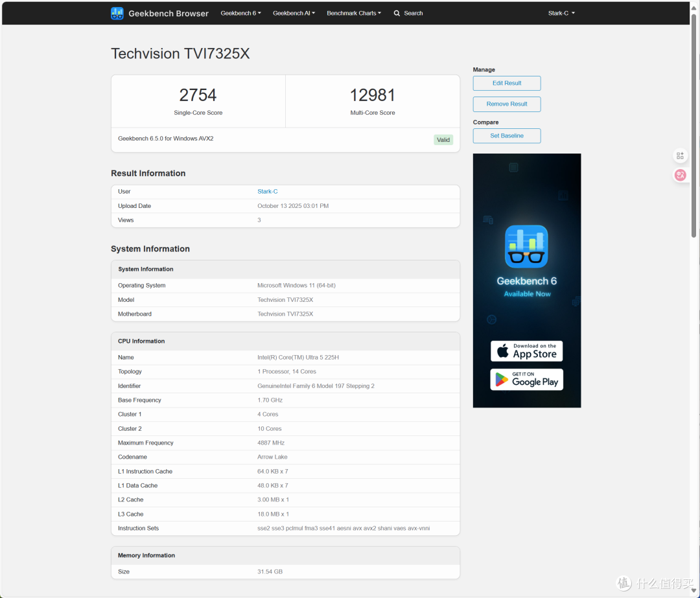Click the Geekbench Browser logo icon

(x=117, y=14)
